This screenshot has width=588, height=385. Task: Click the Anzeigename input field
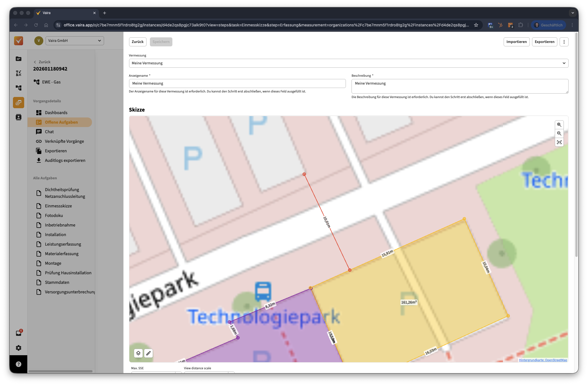pyautogui.click(x=237, y=83)
